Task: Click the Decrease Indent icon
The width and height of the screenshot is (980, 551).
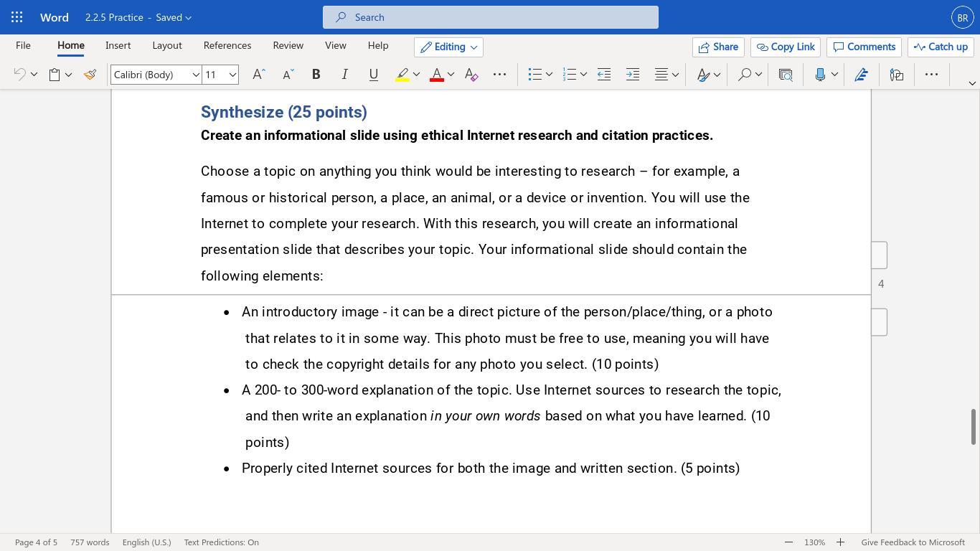Action: [604, 75]
